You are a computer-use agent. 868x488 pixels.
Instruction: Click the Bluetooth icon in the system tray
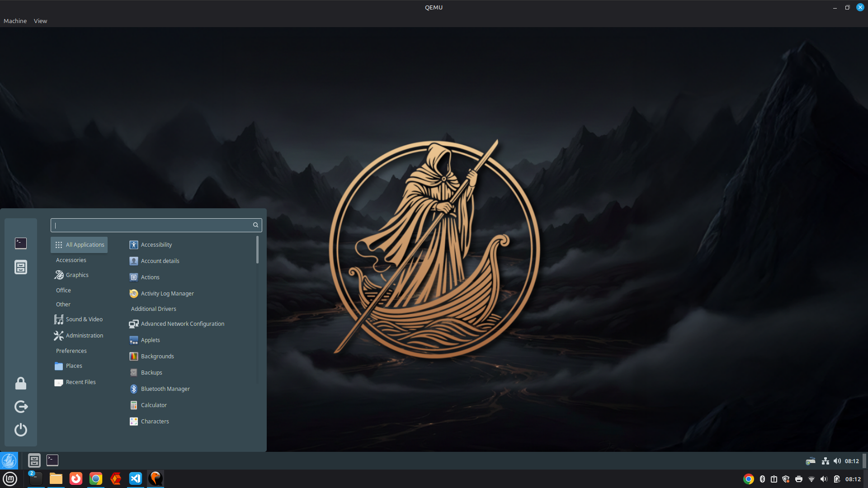click(x=763, y=479)
